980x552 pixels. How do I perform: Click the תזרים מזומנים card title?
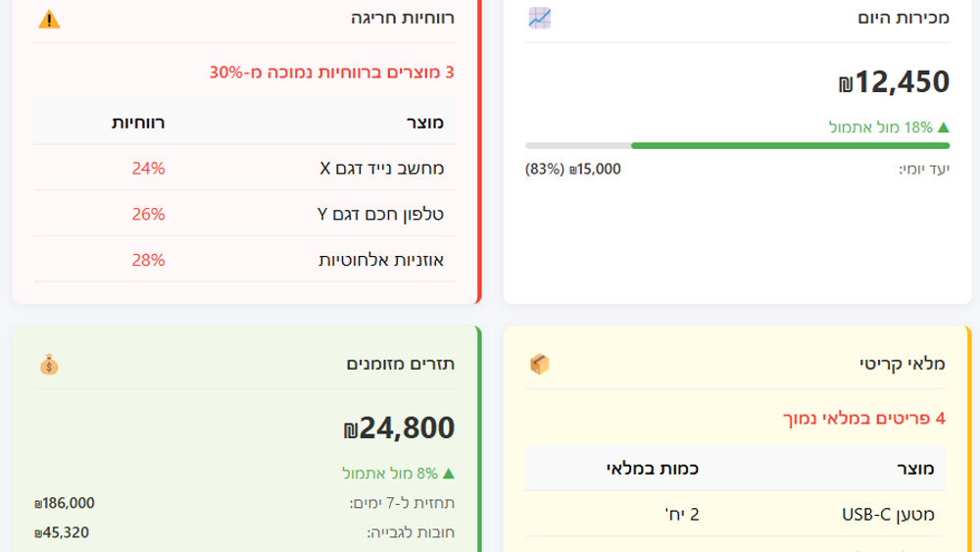pyautogui.click(x=401, y=364)
